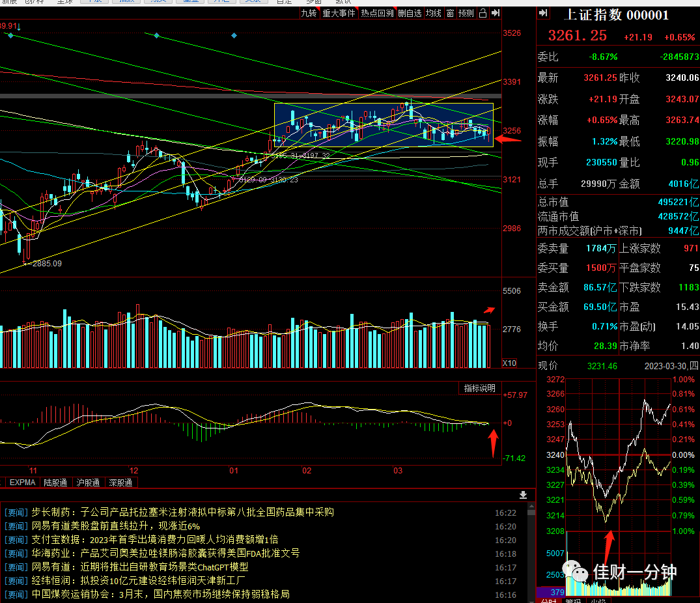Click the 最低 value 3220.98
Screen dimensions: 700x603
pos(682,141)
